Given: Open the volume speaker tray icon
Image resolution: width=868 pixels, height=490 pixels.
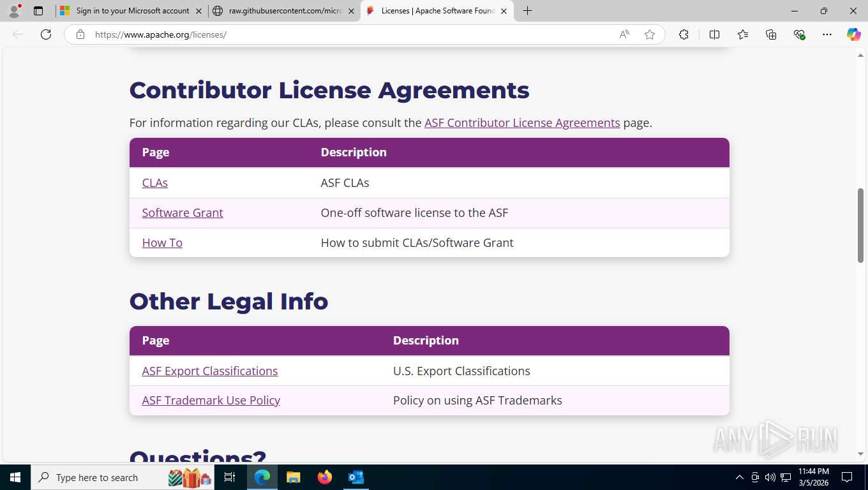Looking at the screenshot, I should 770,477.
